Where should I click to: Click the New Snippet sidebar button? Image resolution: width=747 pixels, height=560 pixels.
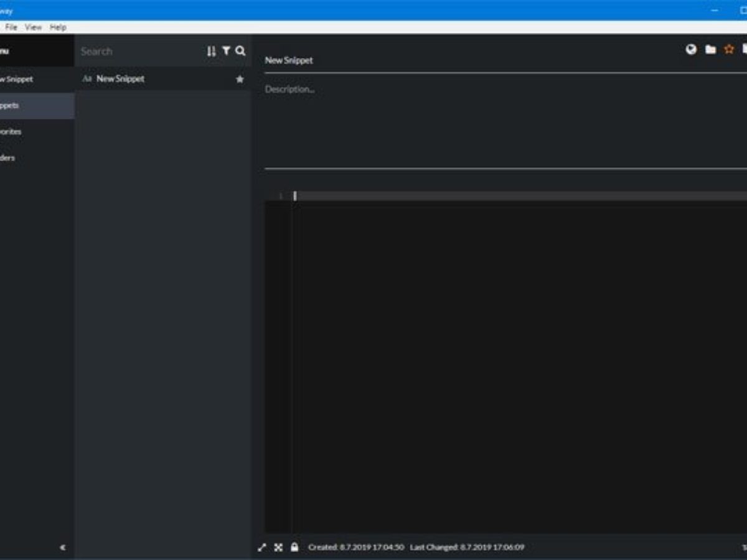(x=37, y=79)
